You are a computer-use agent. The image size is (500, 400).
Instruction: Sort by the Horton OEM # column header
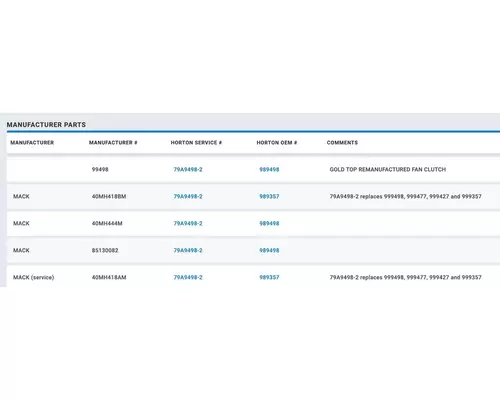(277, 143)
